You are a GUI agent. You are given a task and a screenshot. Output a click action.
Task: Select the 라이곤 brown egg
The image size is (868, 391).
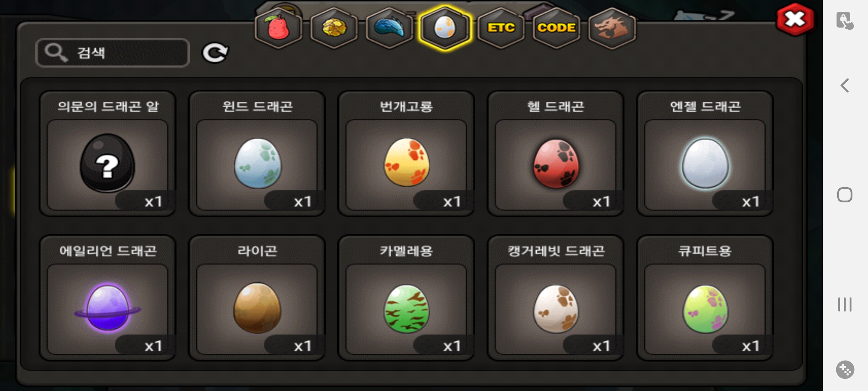click(x=257, y=298)
